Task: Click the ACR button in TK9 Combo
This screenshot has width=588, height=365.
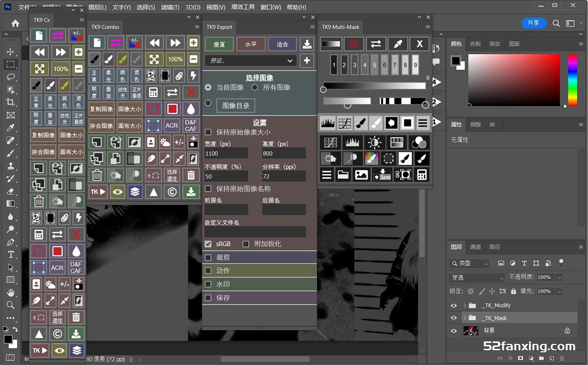Action: [171, 125]
